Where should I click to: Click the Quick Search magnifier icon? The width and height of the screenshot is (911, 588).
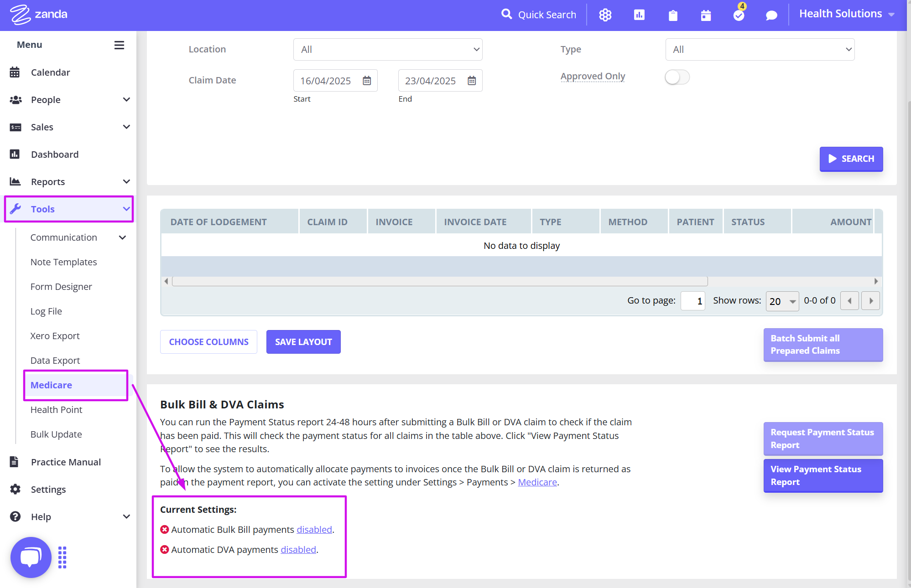point(506,14)
